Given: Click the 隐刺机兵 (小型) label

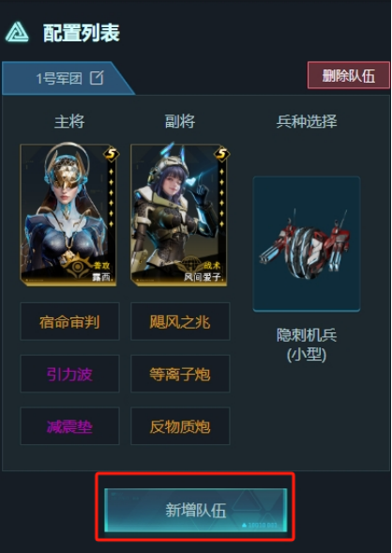Looking at the screenshot, I should pyautogui.click(x=307, y=346).
